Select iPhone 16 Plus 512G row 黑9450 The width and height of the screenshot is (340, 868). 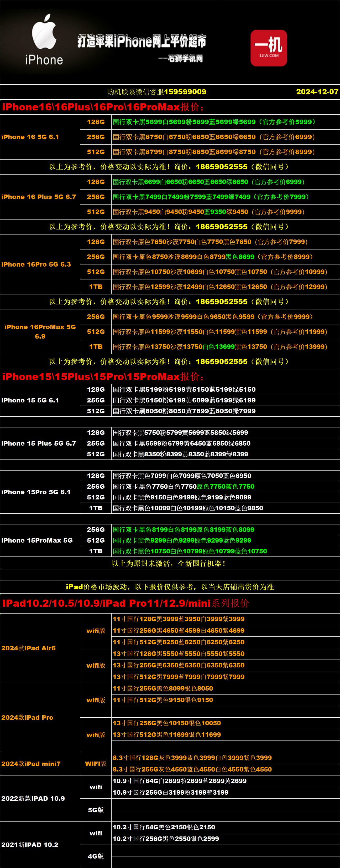(x=225, y=212)
